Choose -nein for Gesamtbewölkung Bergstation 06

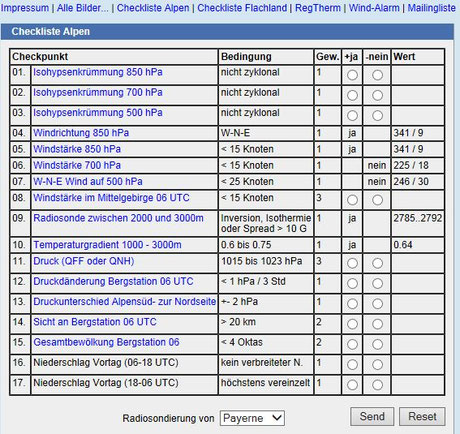[377, 344]
